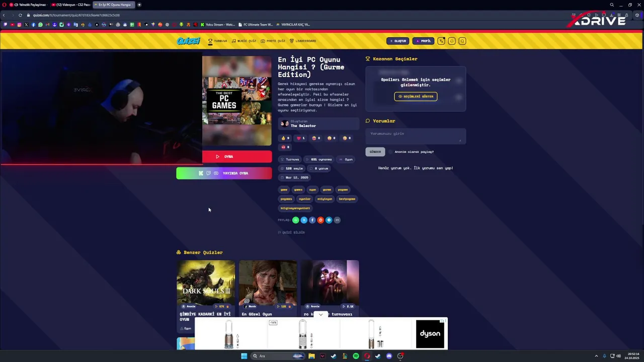Click the Dyson logo advertisement
This screenshot has height=362, width=644.
pyautogui.click(x=430, y=334)
